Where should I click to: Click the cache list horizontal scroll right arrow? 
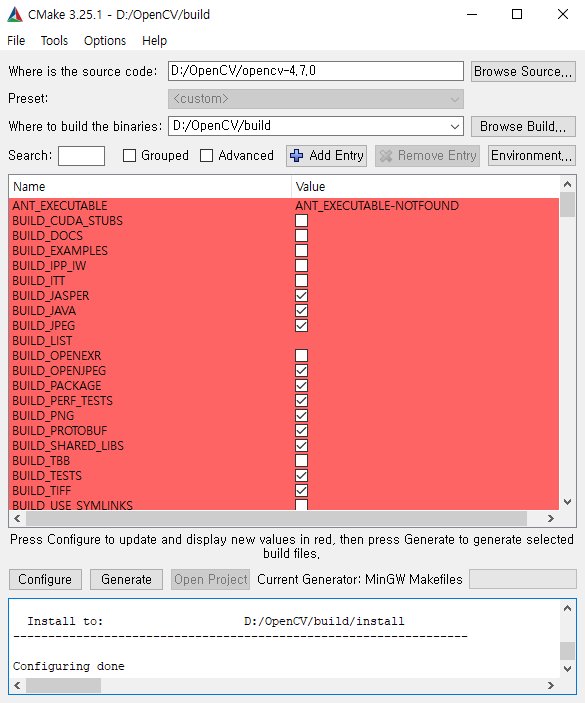coord(551,519)
